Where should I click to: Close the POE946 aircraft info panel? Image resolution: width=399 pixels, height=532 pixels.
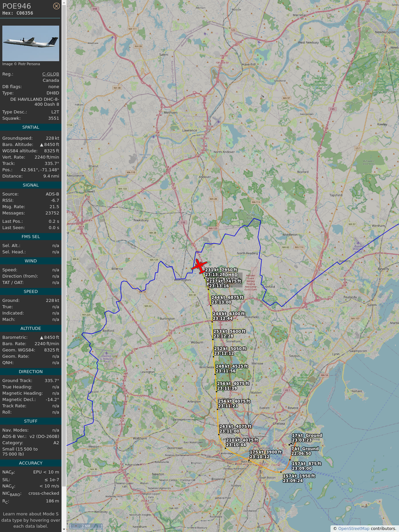pyautogui.click(x=57, y=6)
